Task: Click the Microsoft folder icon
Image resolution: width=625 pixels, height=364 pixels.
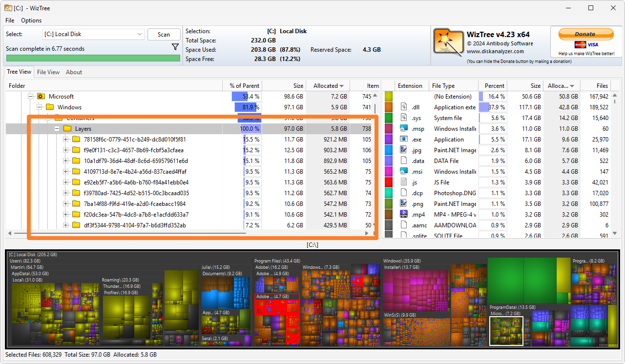Action: tap(41, 96)
